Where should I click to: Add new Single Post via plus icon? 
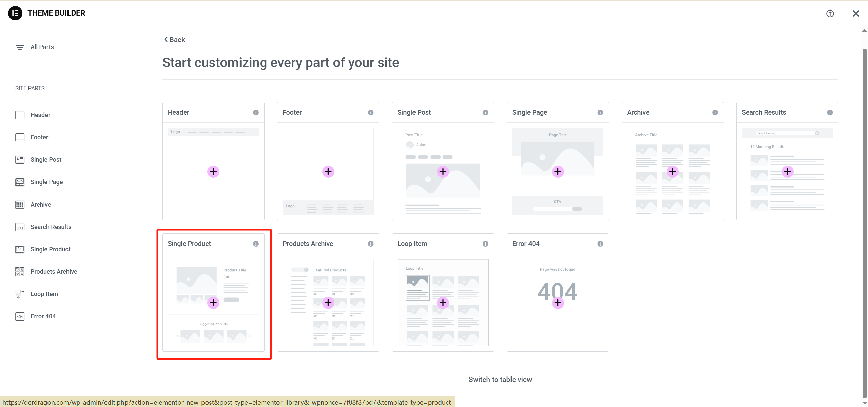click(x=443, y=172)
